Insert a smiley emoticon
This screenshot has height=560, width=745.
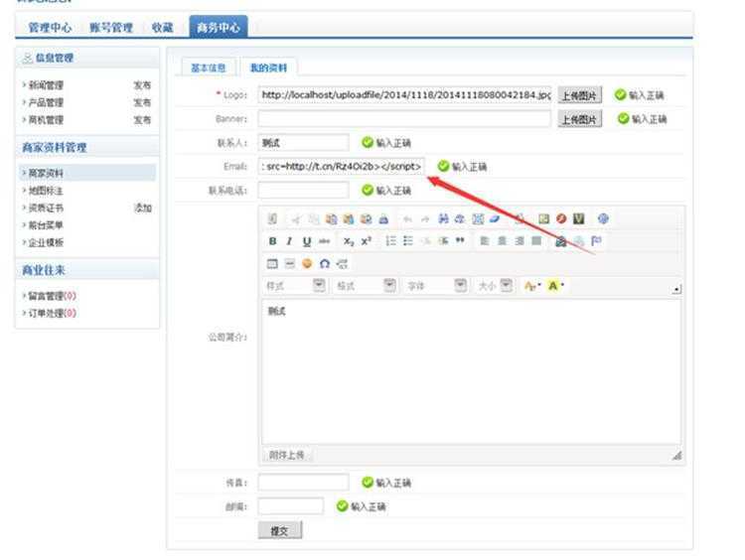pyautogui.click(x=307, y=263)
